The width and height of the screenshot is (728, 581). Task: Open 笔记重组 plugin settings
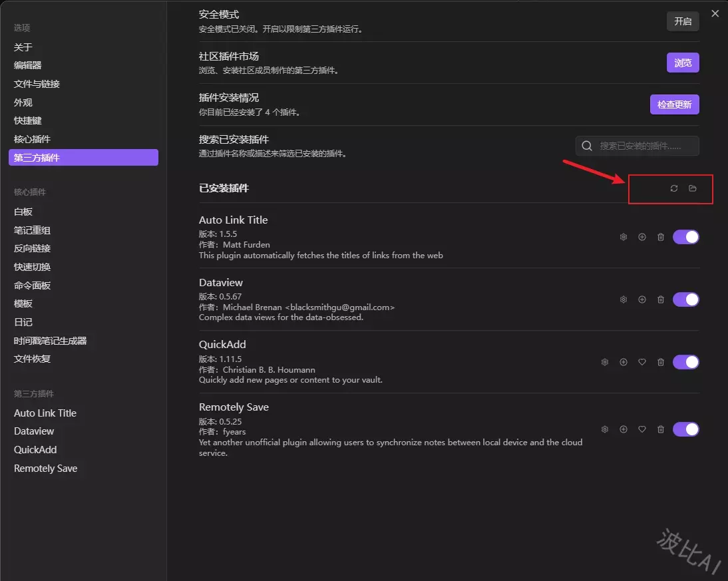pyautogui.click(x=84, y=230)
